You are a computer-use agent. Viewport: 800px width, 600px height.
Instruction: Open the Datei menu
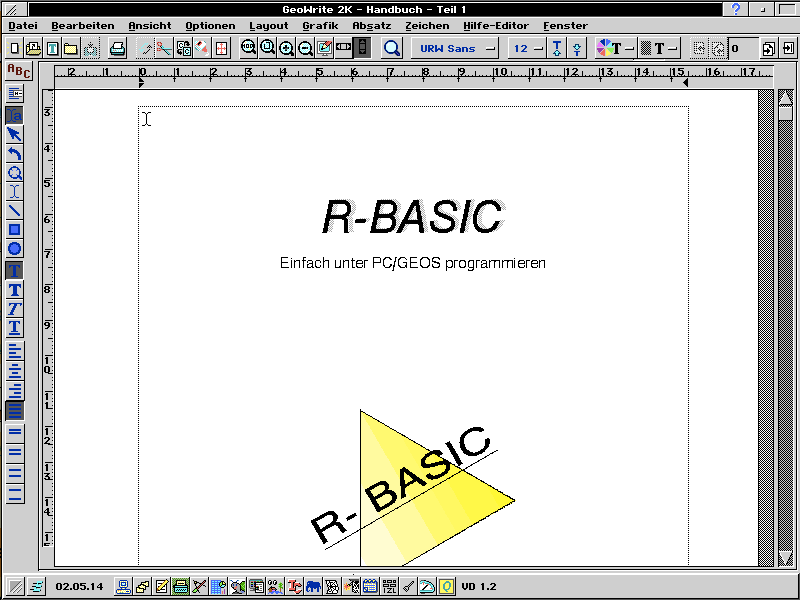21,25
